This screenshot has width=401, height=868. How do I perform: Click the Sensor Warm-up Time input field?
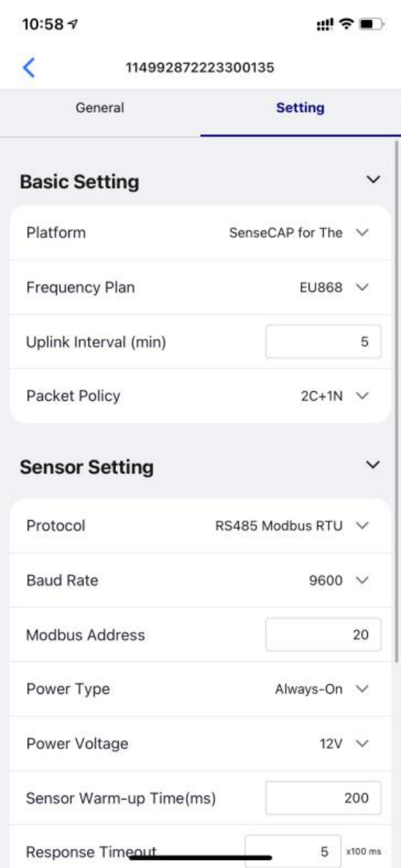pyautogui.click(x=323, y=797)
